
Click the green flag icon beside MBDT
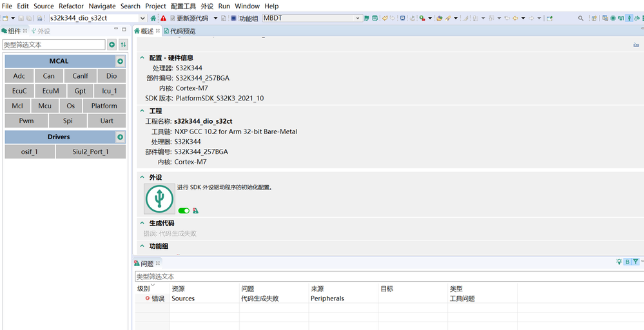point(367,18)
